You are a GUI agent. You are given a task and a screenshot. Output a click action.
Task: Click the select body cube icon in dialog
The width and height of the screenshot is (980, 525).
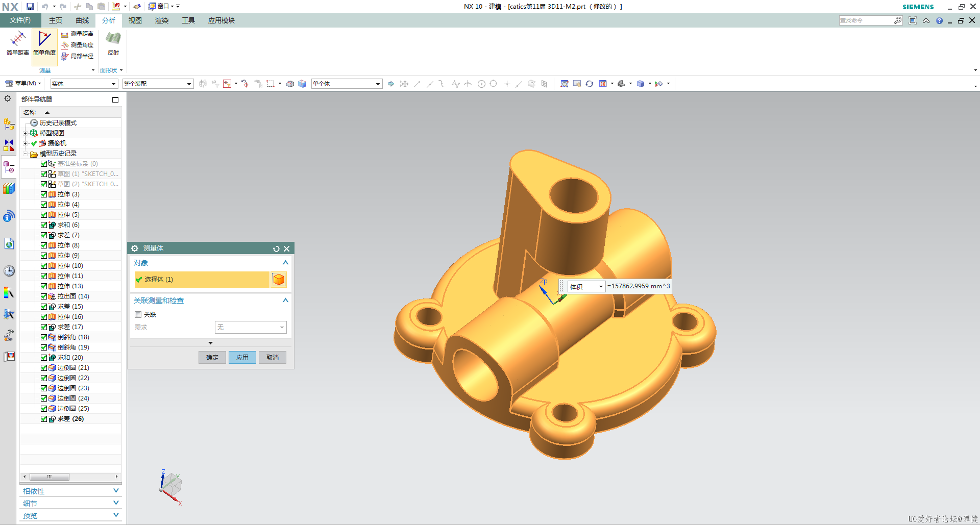tap(279, 280)
